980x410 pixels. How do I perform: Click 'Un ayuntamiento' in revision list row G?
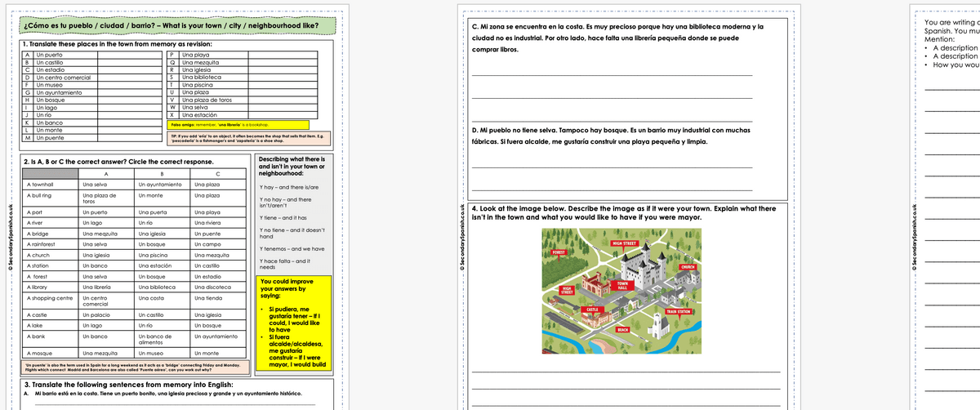[x=58, y=92]
